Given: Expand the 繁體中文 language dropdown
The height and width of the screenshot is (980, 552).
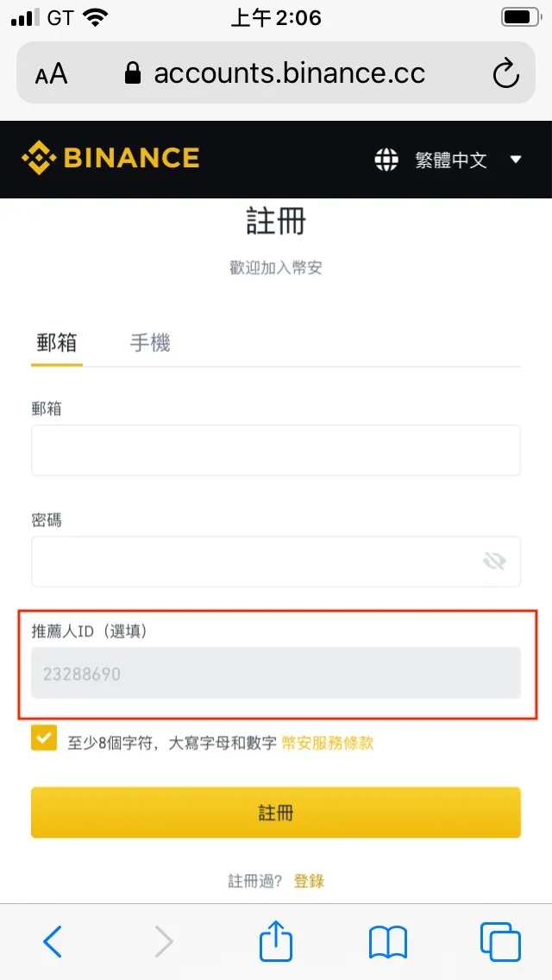Looking at the screenshot, I should [x=452, y=160].
